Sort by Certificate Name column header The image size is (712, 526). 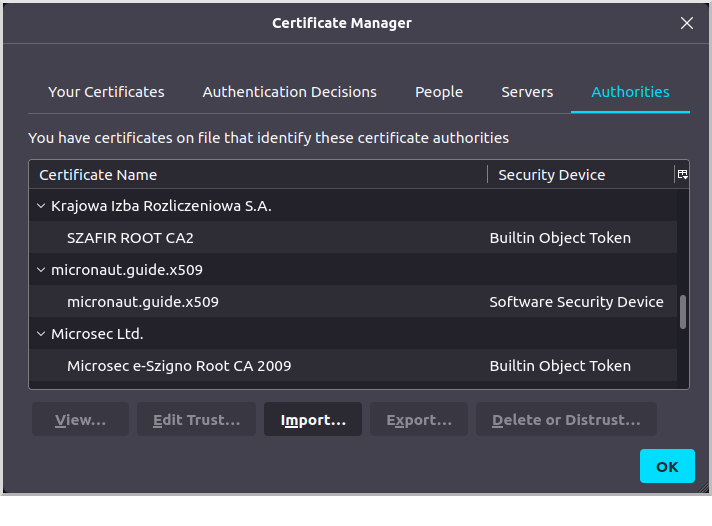click(258, 175)
